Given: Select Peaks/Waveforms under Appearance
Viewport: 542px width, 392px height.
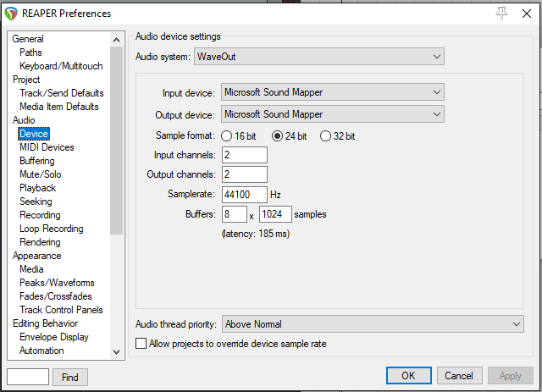Looking at the screenshot, I should [57, 283].
